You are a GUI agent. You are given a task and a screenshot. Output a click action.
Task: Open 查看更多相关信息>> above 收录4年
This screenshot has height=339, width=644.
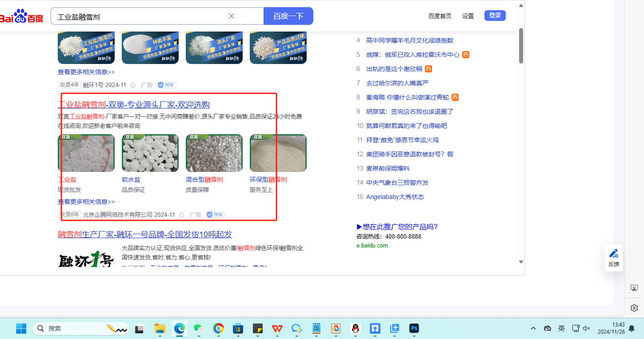tap(86, 72)
